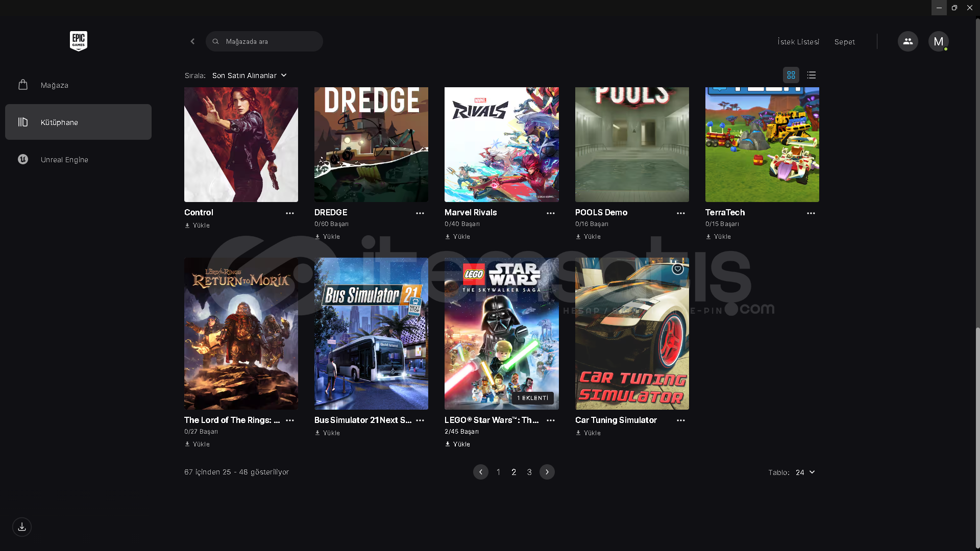Viewport: 980px width, 551px height.
Task: Go to page 3
Action: point(529,472)
